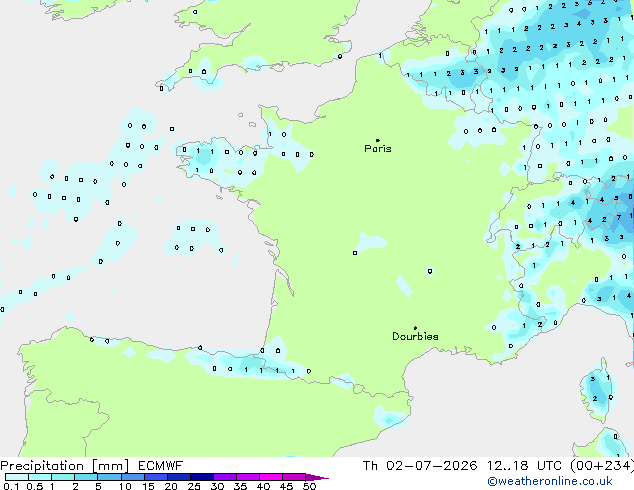This screenshot has width=634, height=490.
Task: Click the Paris city label
Action: (x=378, y=149)
